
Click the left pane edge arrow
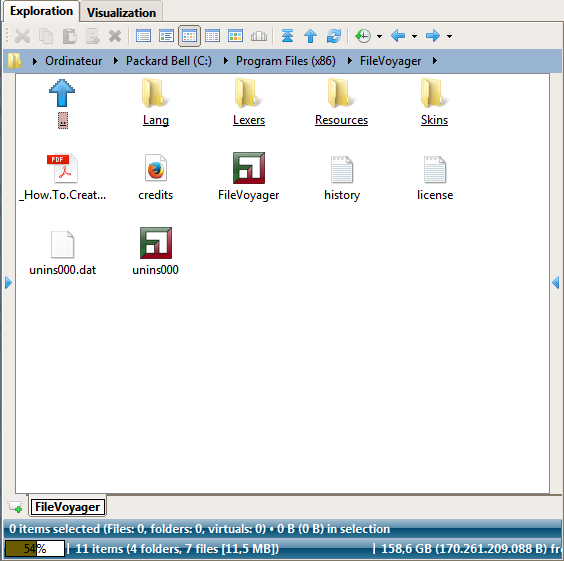coord(8,283)
